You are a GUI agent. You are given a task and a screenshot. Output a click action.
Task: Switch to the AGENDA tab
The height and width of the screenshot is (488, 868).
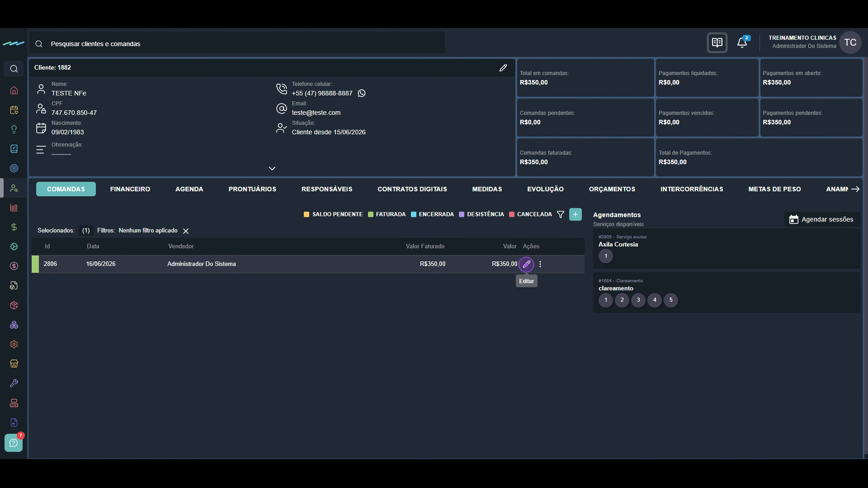coord(189,189)
